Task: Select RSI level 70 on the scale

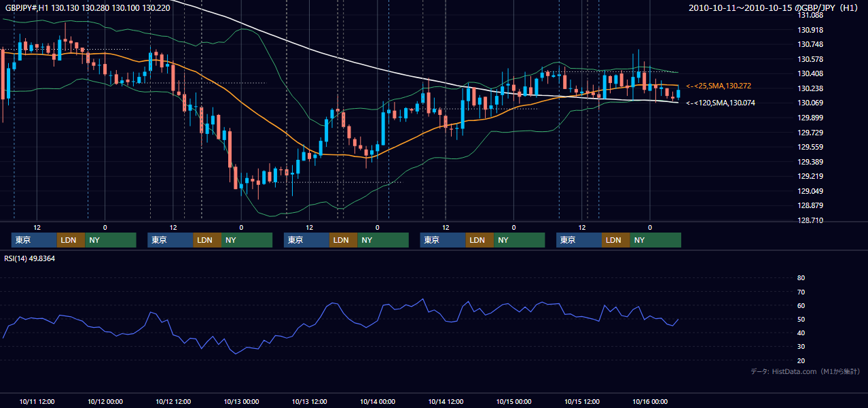Action: tap(801, 292)
